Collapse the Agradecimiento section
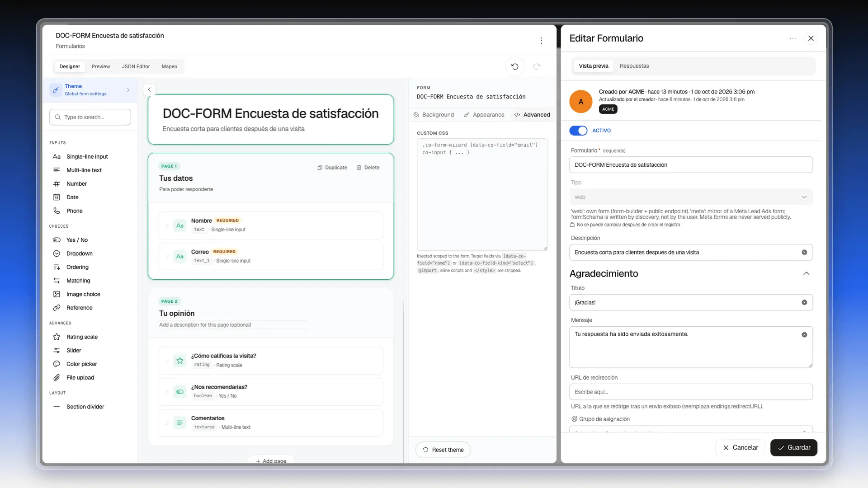868x488 pixels. (x=806, y=273)
